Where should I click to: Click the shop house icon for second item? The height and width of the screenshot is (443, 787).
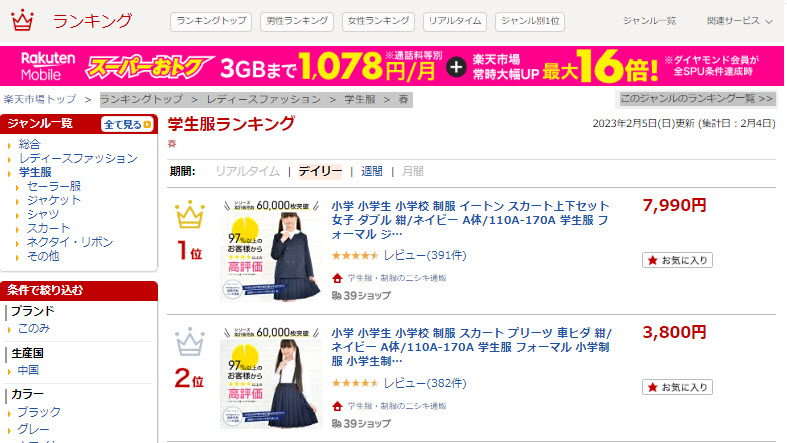pos(337,406)
